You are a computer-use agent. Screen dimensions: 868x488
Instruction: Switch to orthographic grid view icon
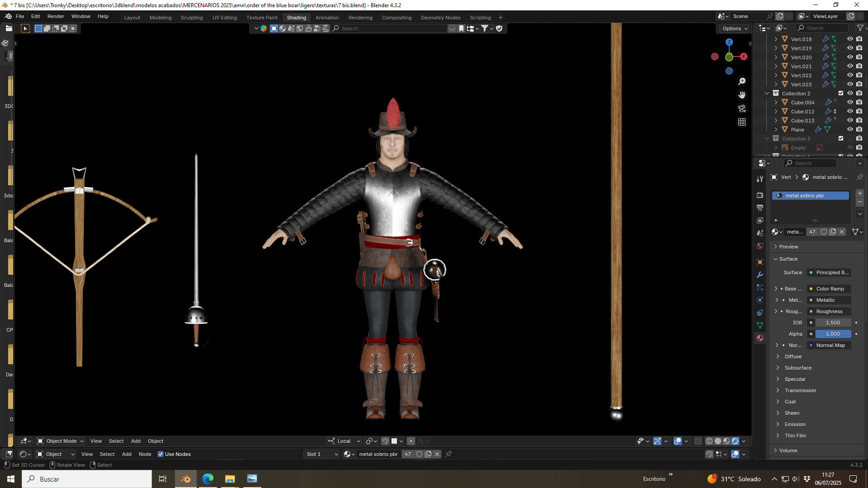pos(742,122)
